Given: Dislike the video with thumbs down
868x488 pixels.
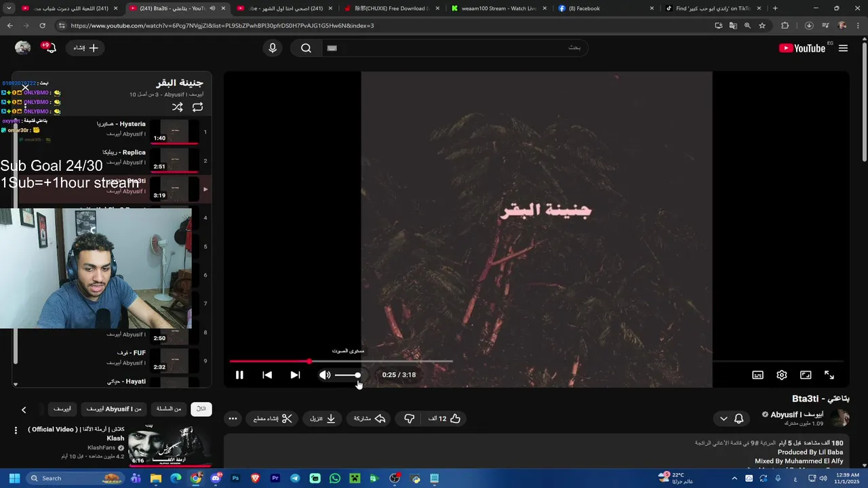Looking at the screenshot, I should click(409, 419).
